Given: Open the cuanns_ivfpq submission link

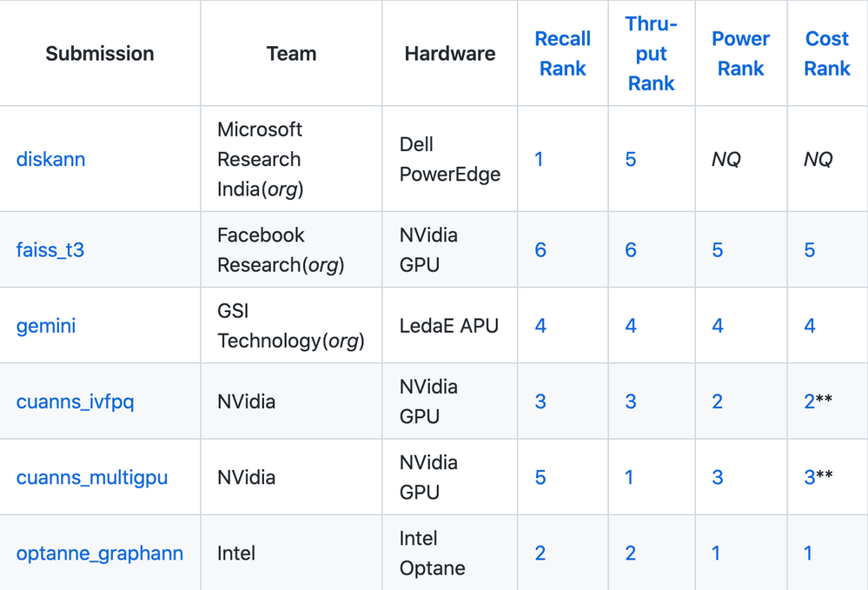Looking at the screenshot, I should tap(75, 401).
